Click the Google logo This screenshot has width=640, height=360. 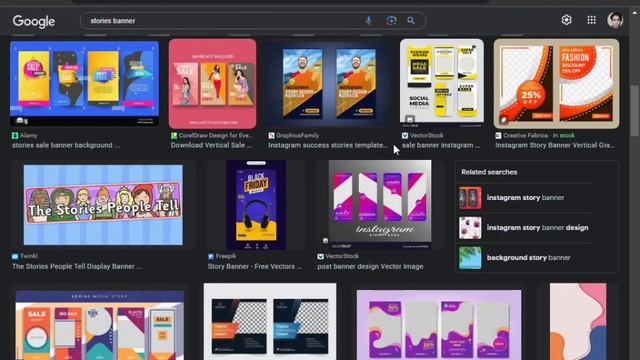(x=33, y=21)
